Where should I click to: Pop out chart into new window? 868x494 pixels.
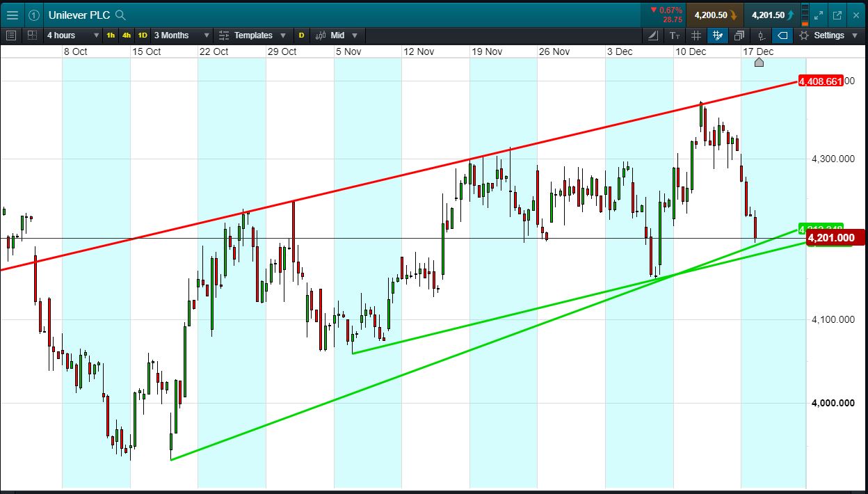click(x=837, y=15)
